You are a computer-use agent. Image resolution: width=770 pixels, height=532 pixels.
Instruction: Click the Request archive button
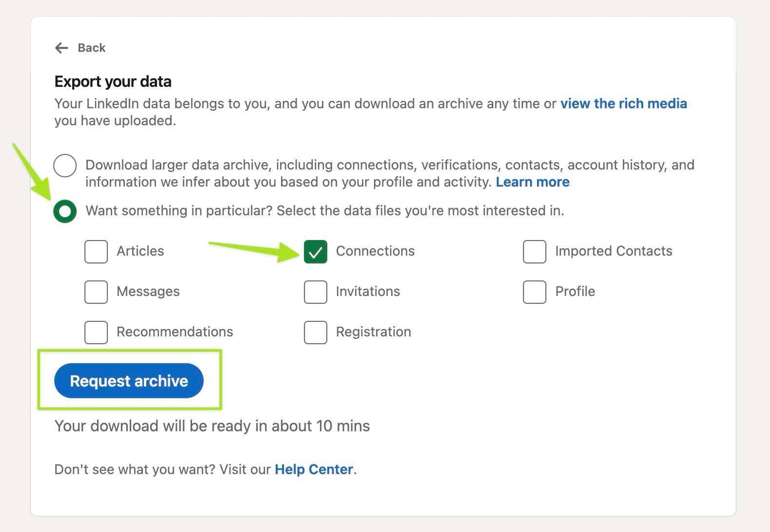pyautogui.click(x=129, y=380)
